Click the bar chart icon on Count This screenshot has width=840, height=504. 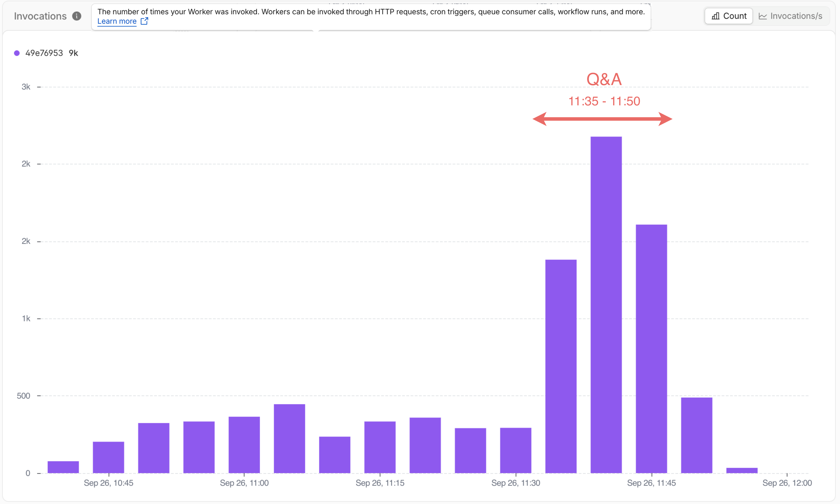tap(716, 16)
